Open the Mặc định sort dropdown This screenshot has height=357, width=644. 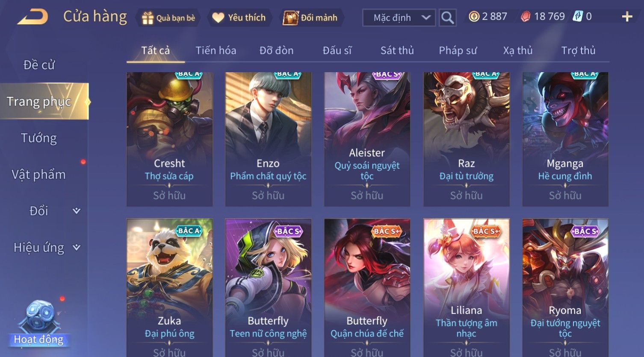coord(399,18)
